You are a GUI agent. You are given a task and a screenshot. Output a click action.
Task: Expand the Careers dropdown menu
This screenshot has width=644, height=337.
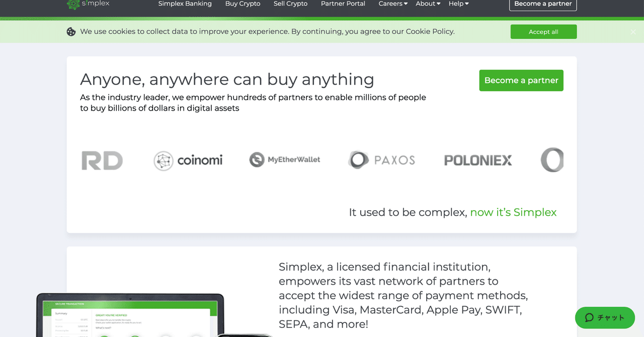click(393, 4)
